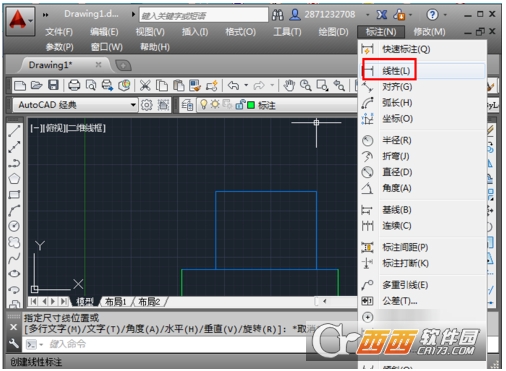Click the keyword search input field

click(204, 15)
